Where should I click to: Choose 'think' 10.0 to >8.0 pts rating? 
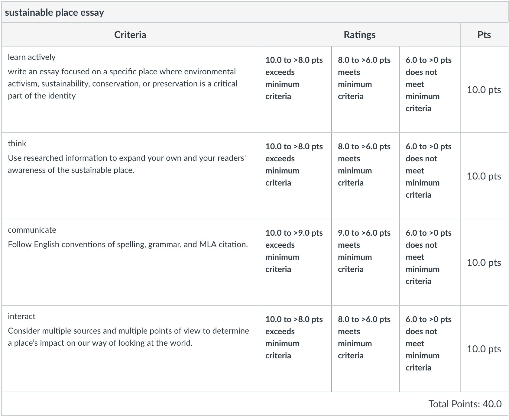pos(295,176)
